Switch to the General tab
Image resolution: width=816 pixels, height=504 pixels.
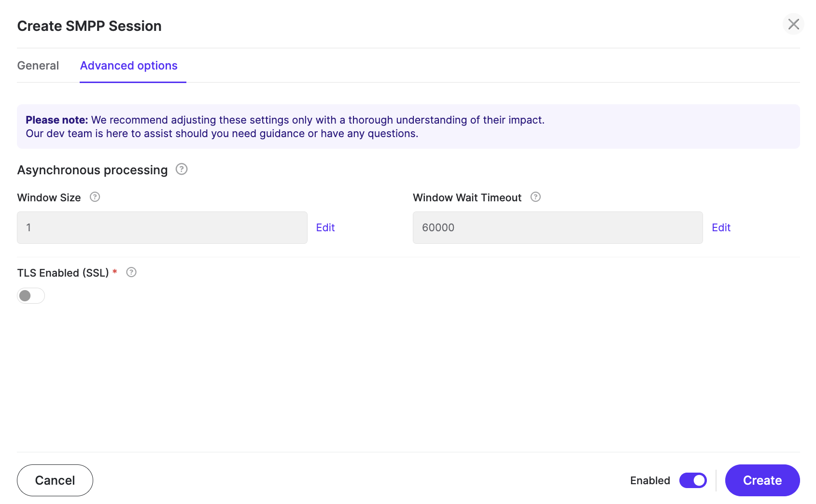[x=38, y=66]
